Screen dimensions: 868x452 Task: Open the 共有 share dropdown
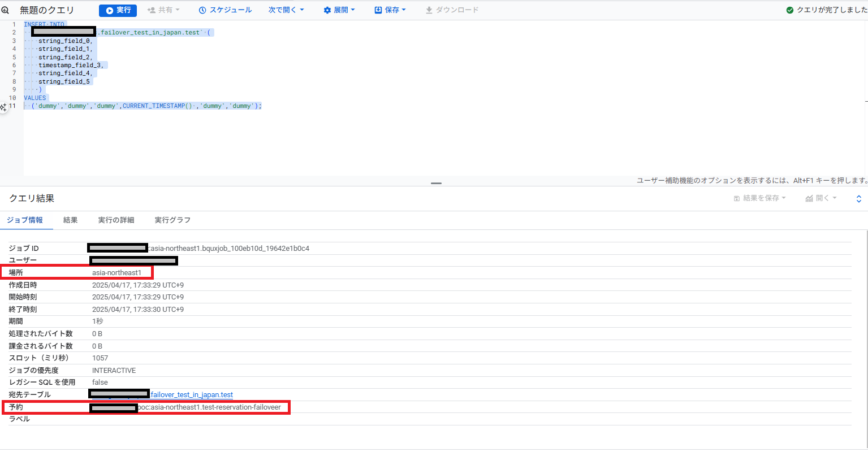[x=163, y=10]
